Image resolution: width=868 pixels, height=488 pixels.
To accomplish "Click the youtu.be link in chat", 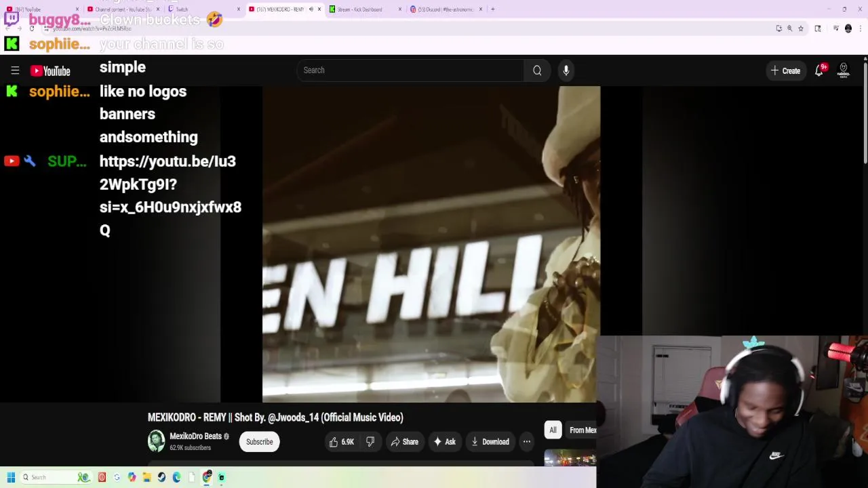I will 170,195.
